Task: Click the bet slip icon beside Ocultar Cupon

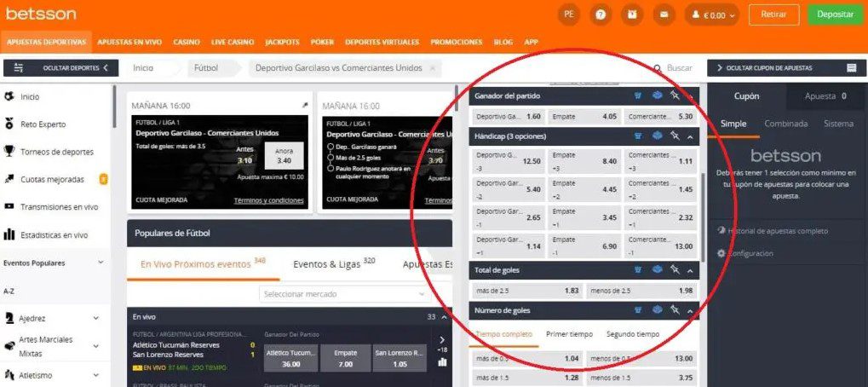Action: click(x=852, y=68)
